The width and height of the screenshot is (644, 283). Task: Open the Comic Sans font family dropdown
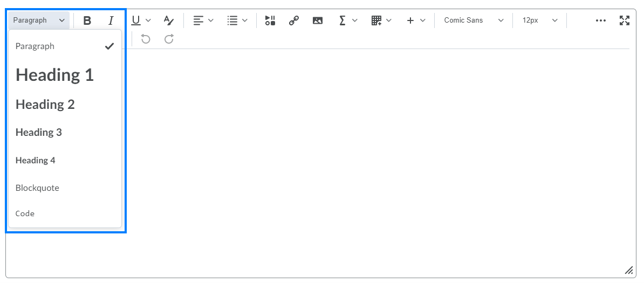click(x=474, y=20)
